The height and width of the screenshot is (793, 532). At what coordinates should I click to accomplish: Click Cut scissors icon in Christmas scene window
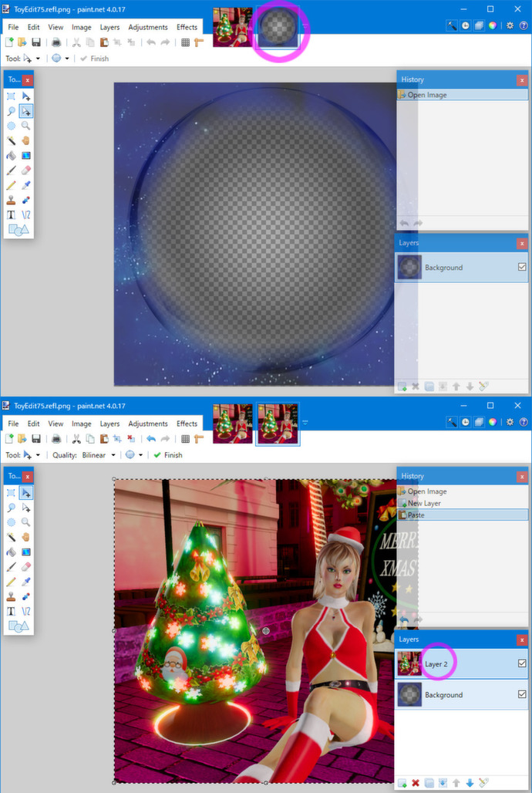tap(76, 439)
